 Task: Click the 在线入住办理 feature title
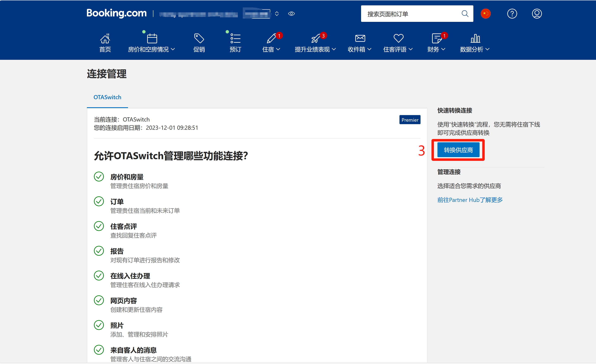click(x=130, y=276)
